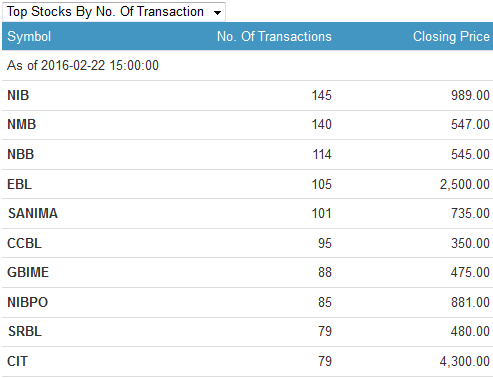Click the As of 2016-02-22 timestamp row

tap(247, 65)
